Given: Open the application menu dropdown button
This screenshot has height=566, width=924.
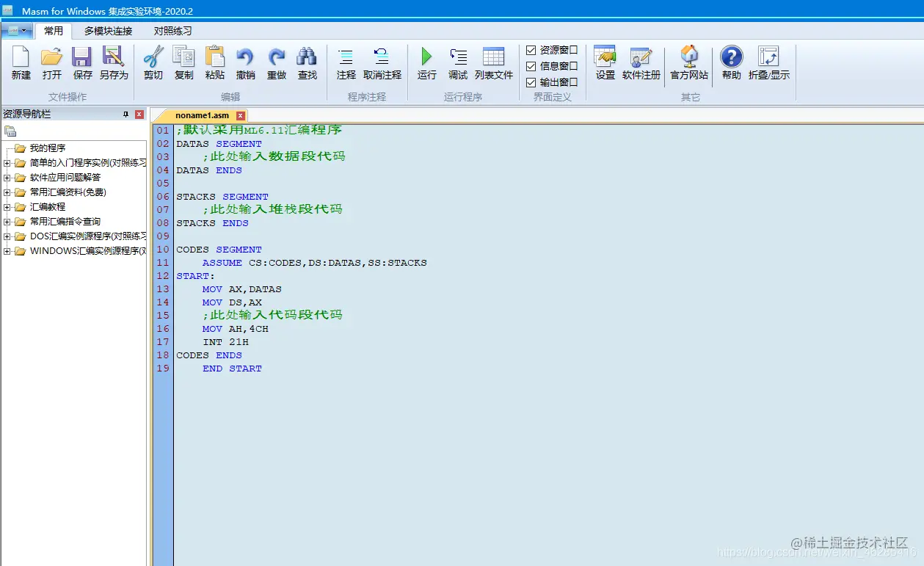Looking at the screenshot, I should pyautogui.click(x=16, y=31).
